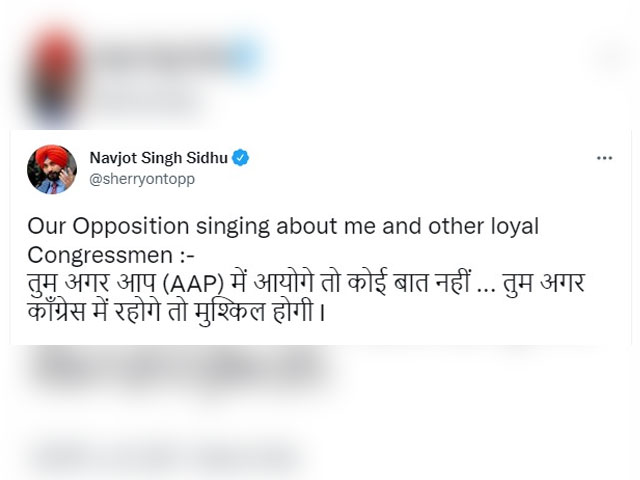Visit the @sherryontopp handle link
Screen dimensions: 640x480
(x=141, y=178)
